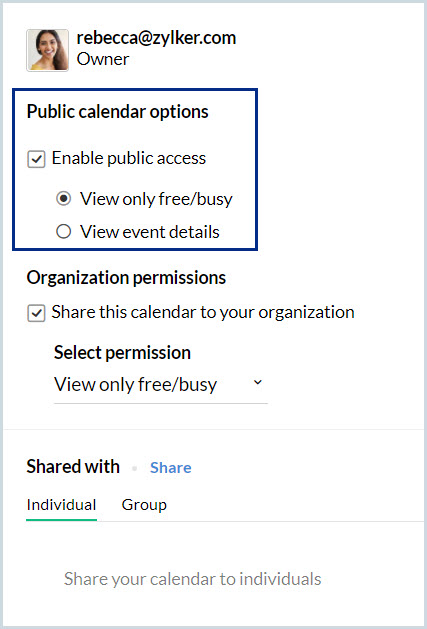Click the Share this calendar to your organization label
The image size is (427, 629).
(x=203, y=312)
